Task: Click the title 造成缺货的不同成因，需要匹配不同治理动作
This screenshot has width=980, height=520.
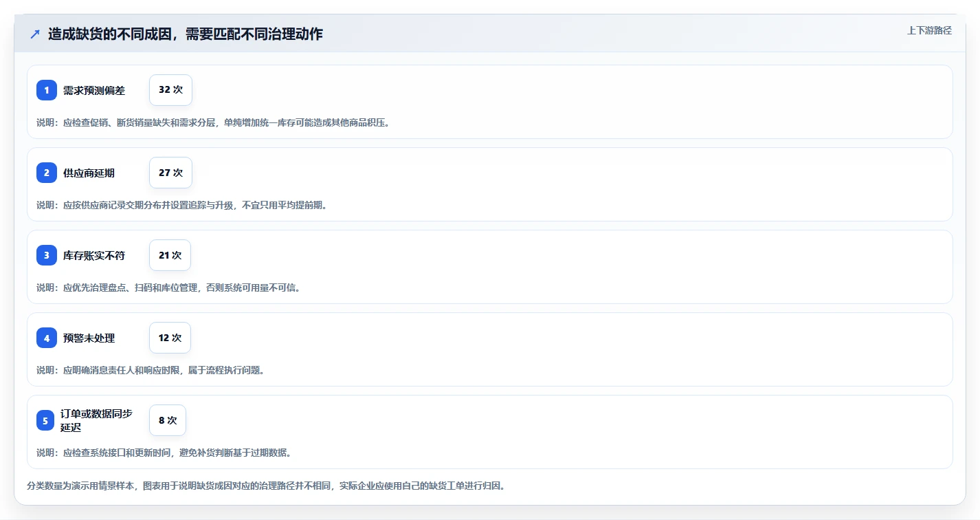Action: [x=186, y=34]
